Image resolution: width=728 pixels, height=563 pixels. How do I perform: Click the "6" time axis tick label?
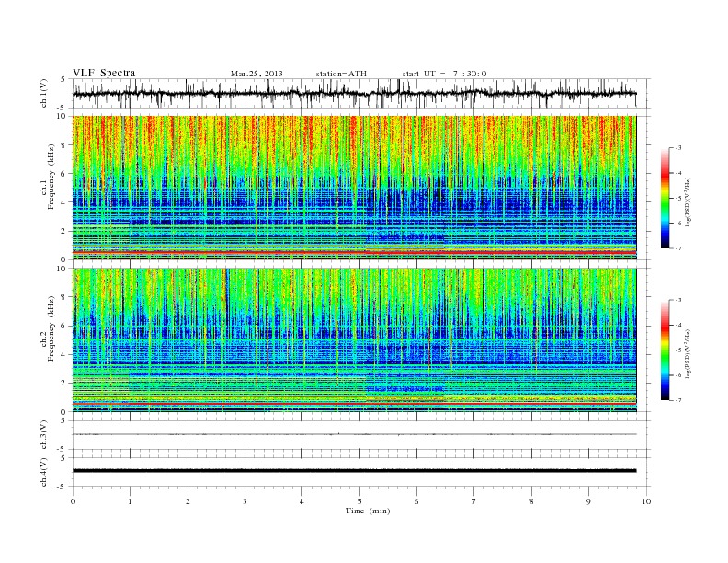[x=416, y=501]
